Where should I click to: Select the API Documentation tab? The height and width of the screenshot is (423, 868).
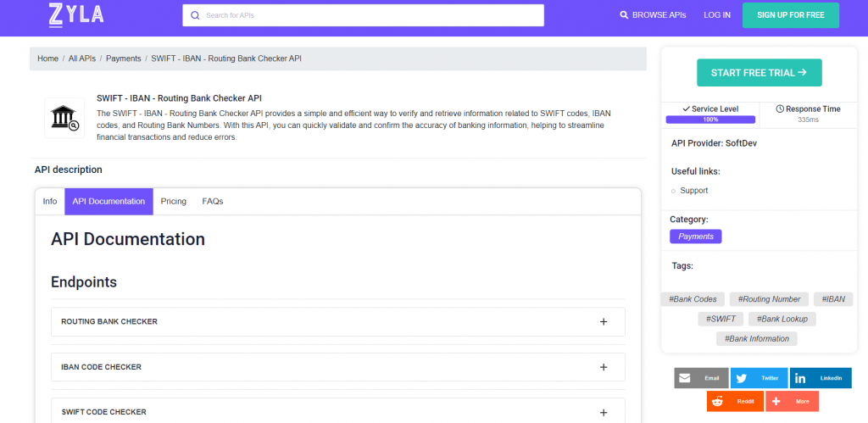(108, 202)
